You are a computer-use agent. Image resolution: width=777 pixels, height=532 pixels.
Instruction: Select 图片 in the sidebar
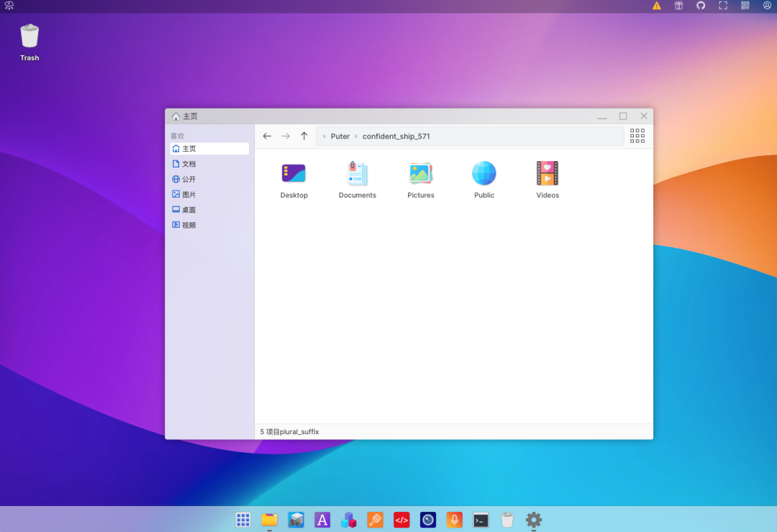point(209,195)
